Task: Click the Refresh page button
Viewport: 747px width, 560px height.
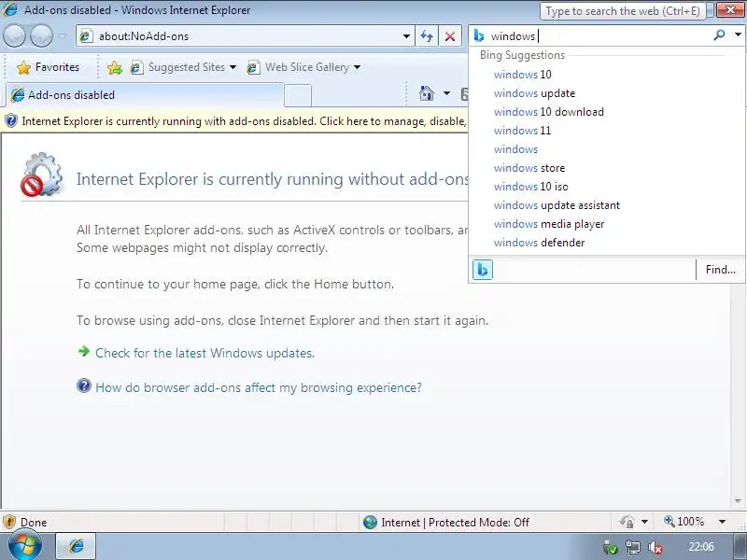Action: point(427,36)
